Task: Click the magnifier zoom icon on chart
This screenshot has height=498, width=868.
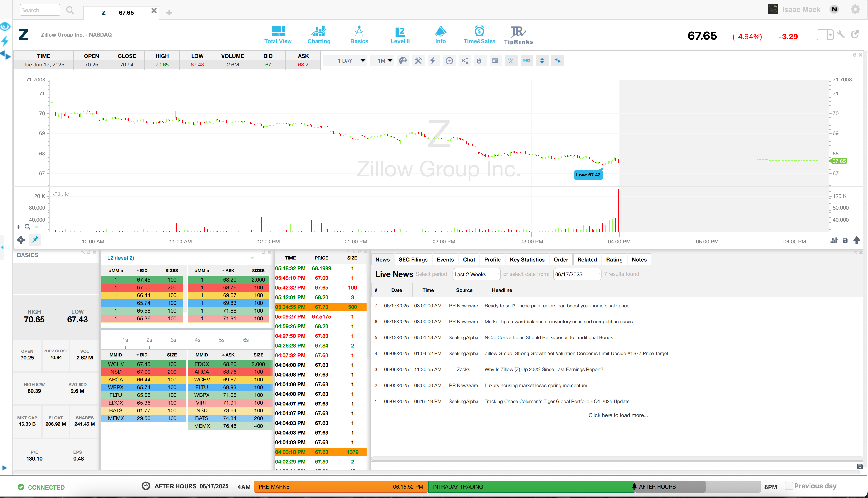Action: click(x=27, y=227)
